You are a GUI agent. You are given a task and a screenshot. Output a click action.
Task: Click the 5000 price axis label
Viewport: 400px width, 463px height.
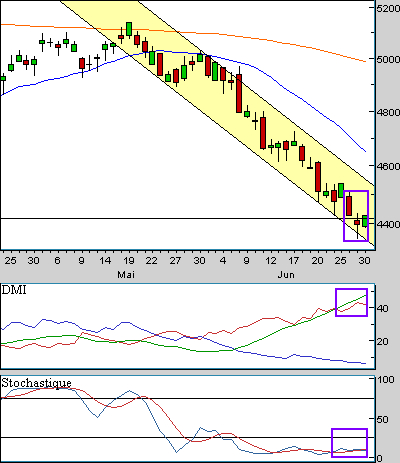pos(388,59)
